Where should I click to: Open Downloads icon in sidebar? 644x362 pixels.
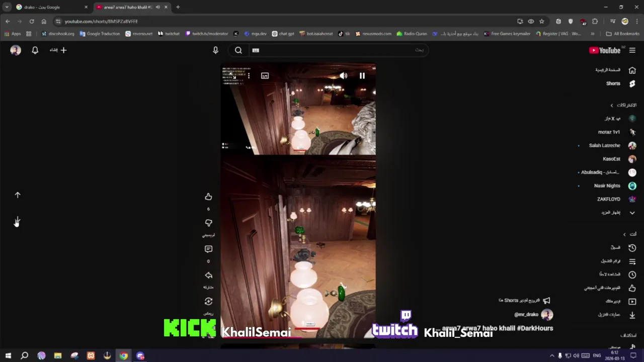click(632, 315)
